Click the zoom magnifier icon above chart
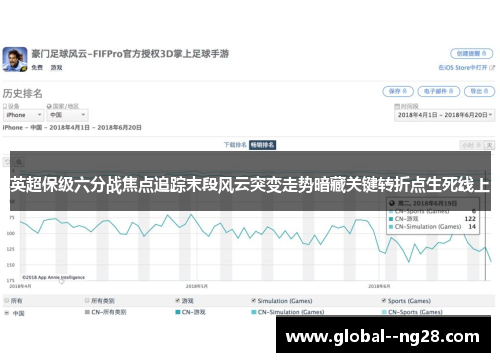The width and height of the screenshot is (500, 362). 19,162
